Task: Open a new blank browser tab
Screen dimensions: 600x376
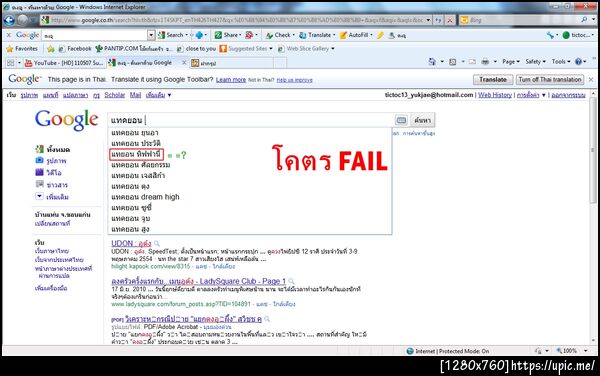Action: point(280,63)
